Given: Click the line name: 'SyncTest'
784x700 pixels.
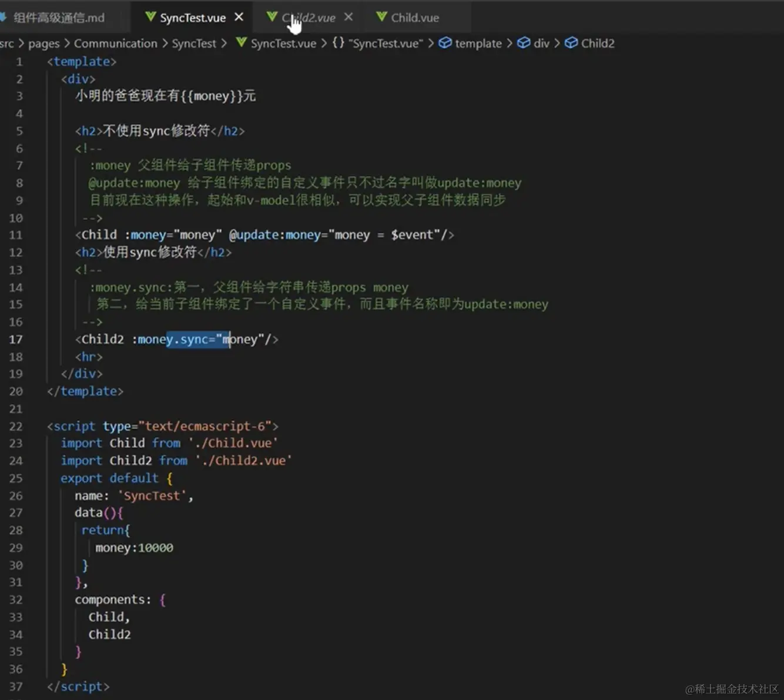Looking at the screenshot, I should tap(134, 495).
